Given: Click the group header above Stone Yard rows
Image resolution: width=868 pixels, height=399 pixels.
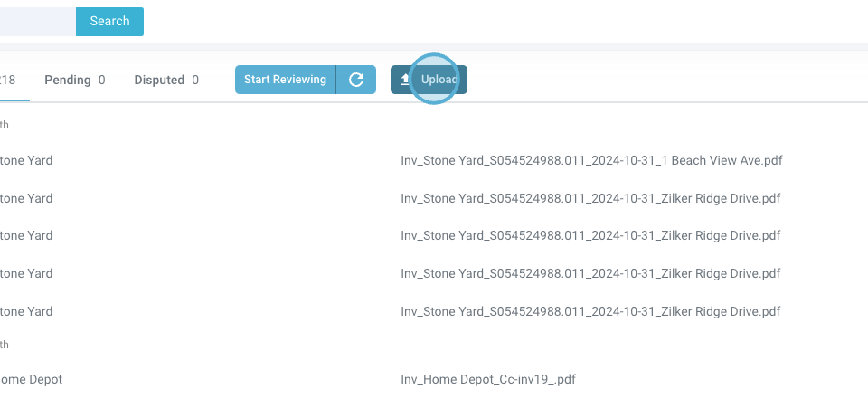Looking at the screenshot, I should click(5, 125).
